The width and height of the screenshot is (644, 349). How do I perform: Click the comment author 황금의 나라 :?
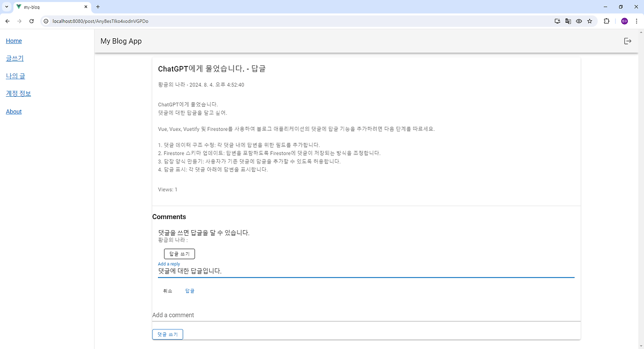pyautogui.click(x=173, y=240)
